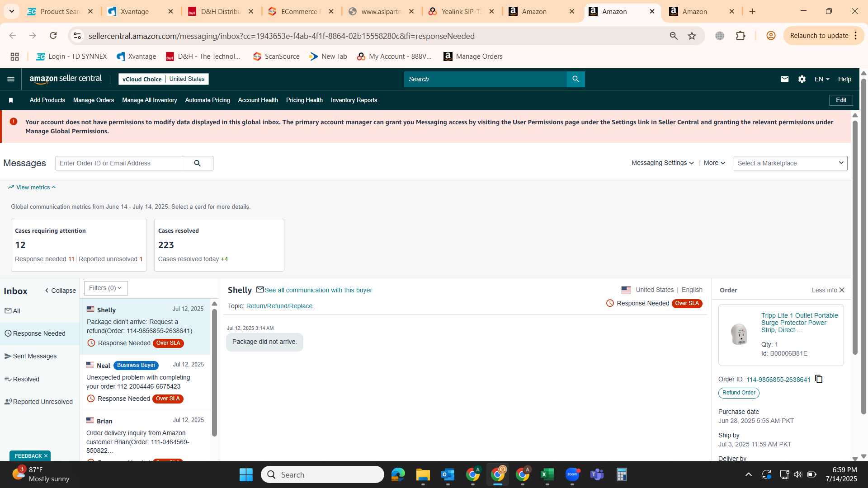
Task: Open the Seller Central hamburger menu
Action: pyautogui.click(x=11, y=79)
